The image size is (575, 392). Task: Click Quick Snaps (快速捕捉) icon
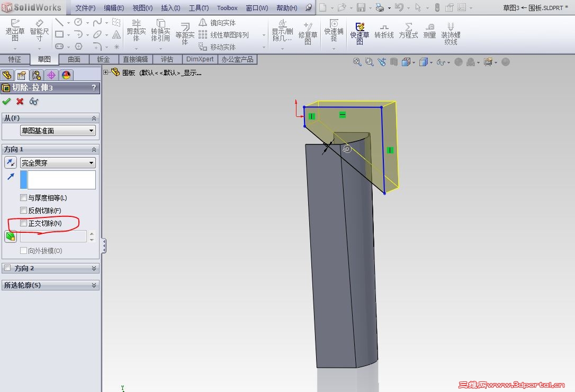coord(334,31)
